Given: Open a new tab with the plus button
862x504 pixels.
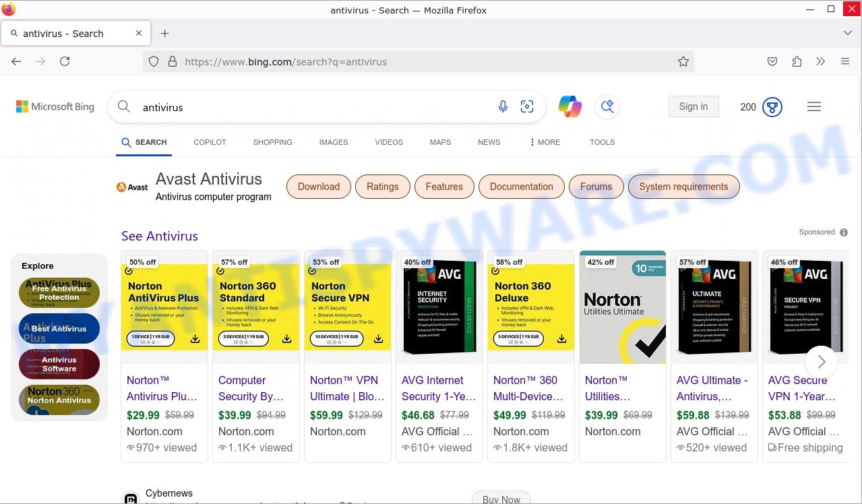Looking at the screenshot, I should (164, 33).
